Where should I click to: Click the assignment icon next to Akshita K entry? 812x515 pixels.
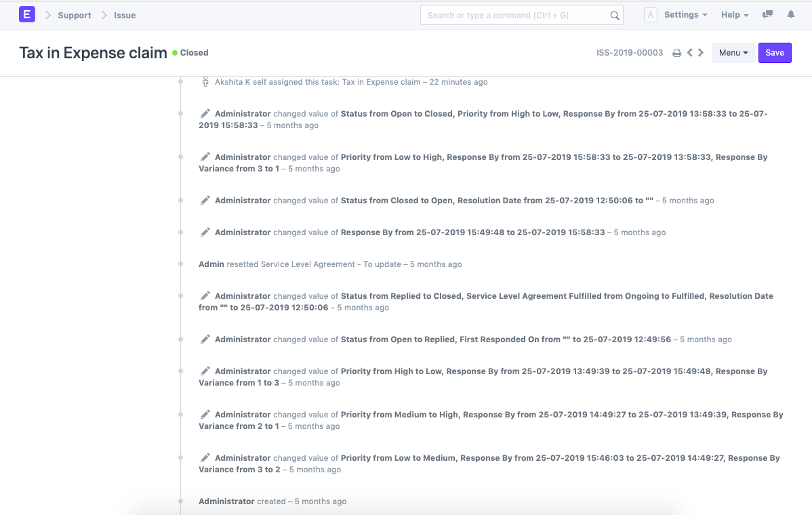[x=205, y=81]
